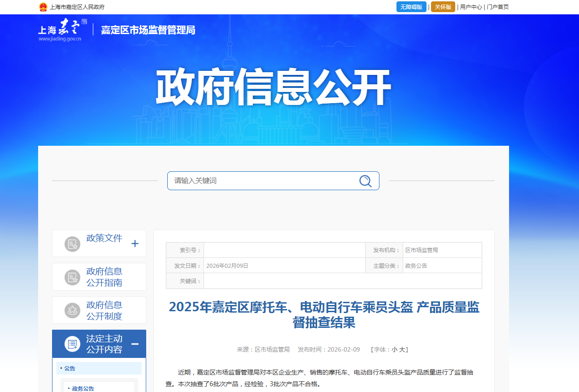Click the 政府信息公开指南 circular icon
579x392 pixels.
[72, 276]
